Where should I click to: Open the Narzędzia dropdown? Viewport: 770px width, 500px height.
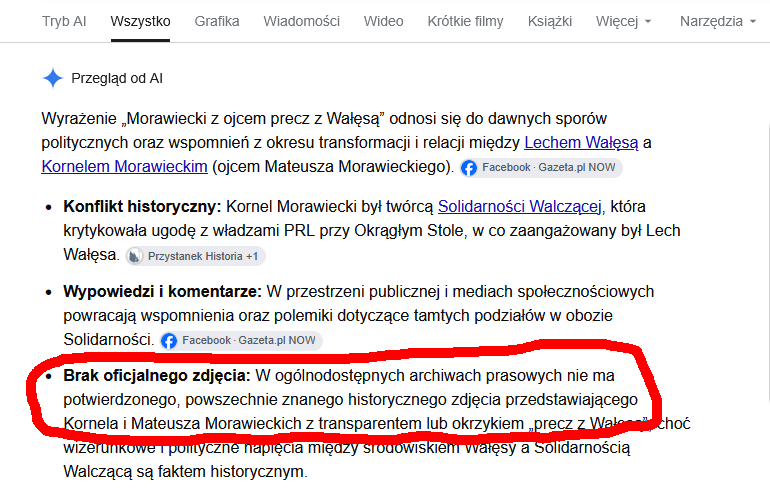pos(717,21)
